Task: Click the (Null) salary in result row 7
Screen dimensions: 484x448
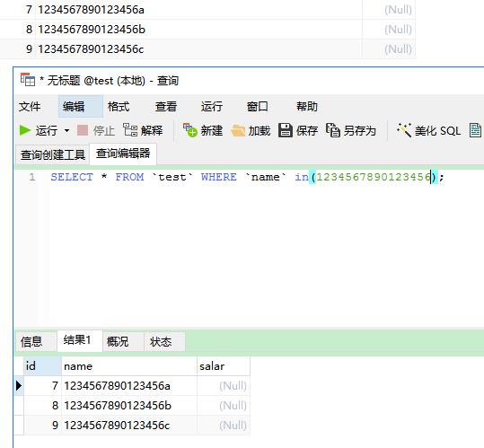Action: coord(224,386)
